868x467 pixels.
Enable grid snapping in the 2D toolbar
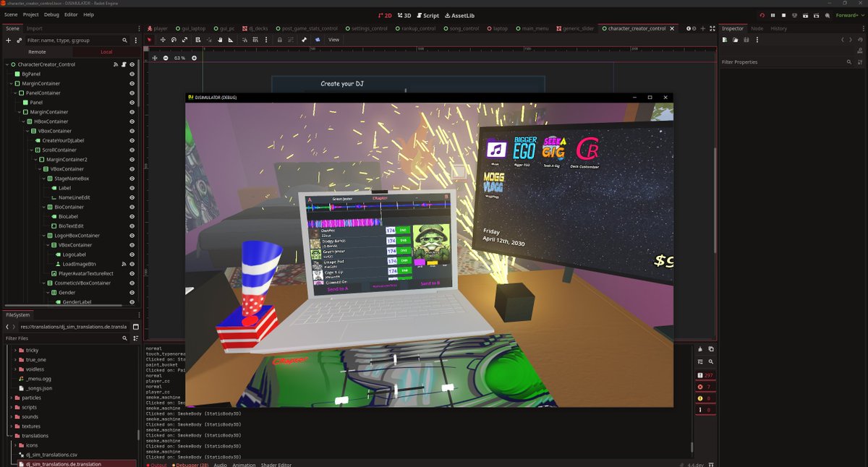tap(255, 40)
